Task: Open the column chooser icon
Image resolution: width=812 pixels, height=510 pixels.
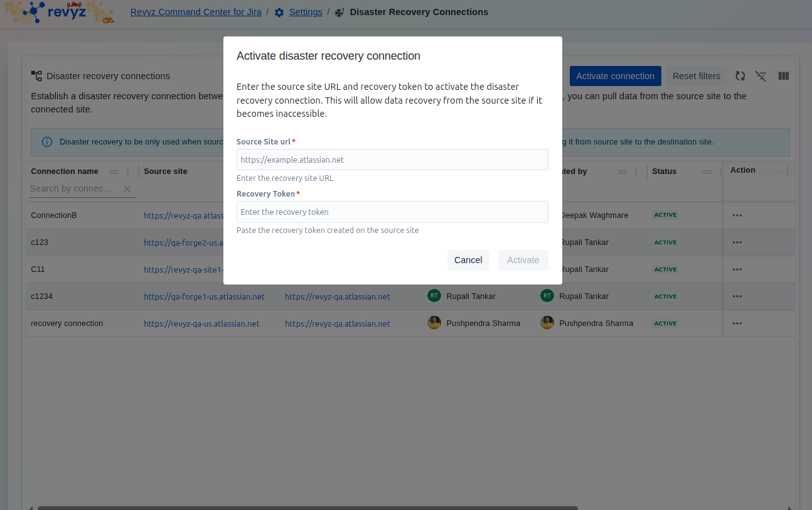Action: pyautogui.click(x=783, y=76)
